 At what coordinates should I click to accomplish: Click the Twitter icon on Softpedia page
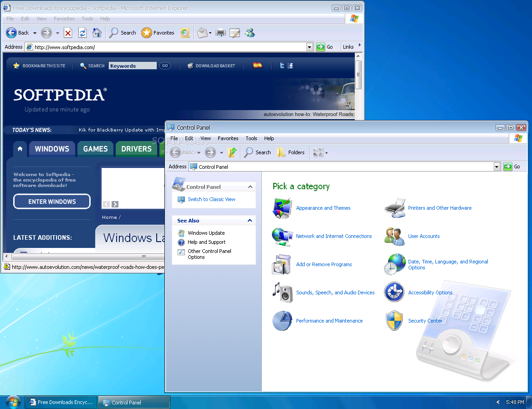click(282, 66)
